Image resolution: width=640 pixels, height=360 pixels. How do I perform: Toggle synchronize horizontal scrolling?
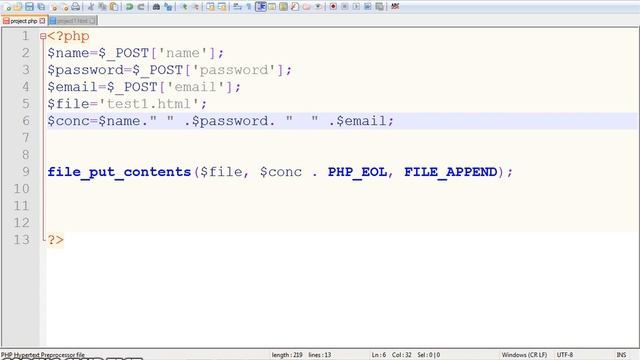click(222, 7)
